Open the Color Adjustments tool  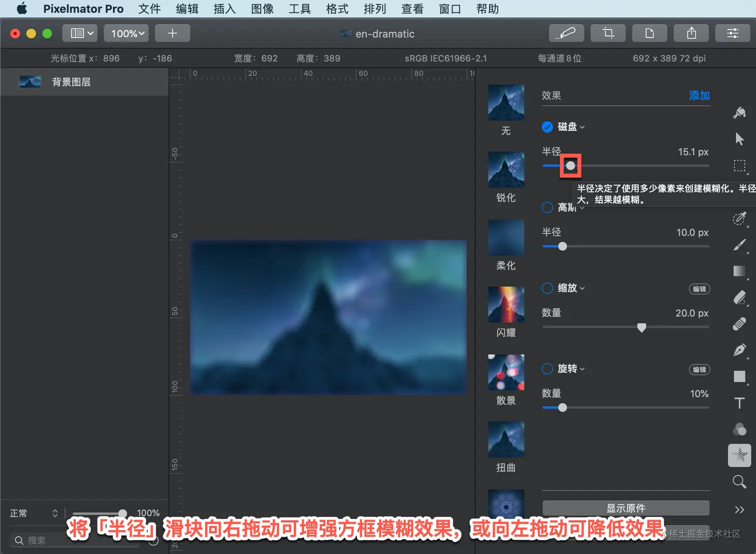tap(740, 429)
